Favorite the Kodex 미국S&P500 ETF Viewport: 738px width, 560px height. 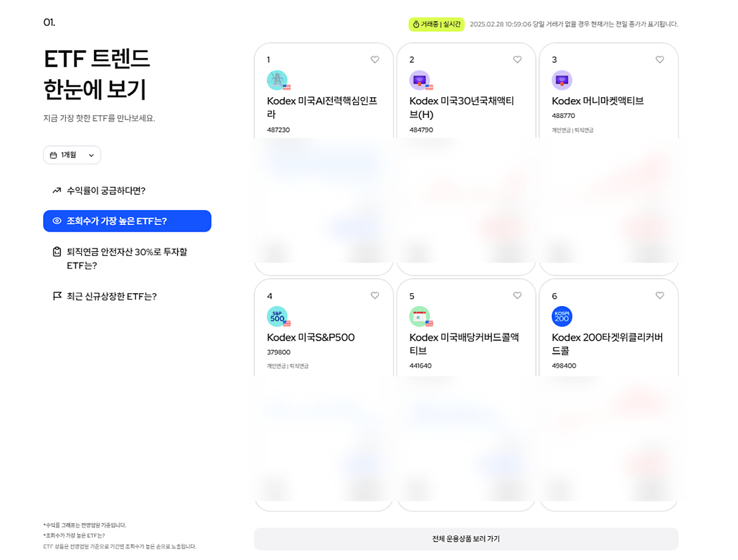click(375, 296)
